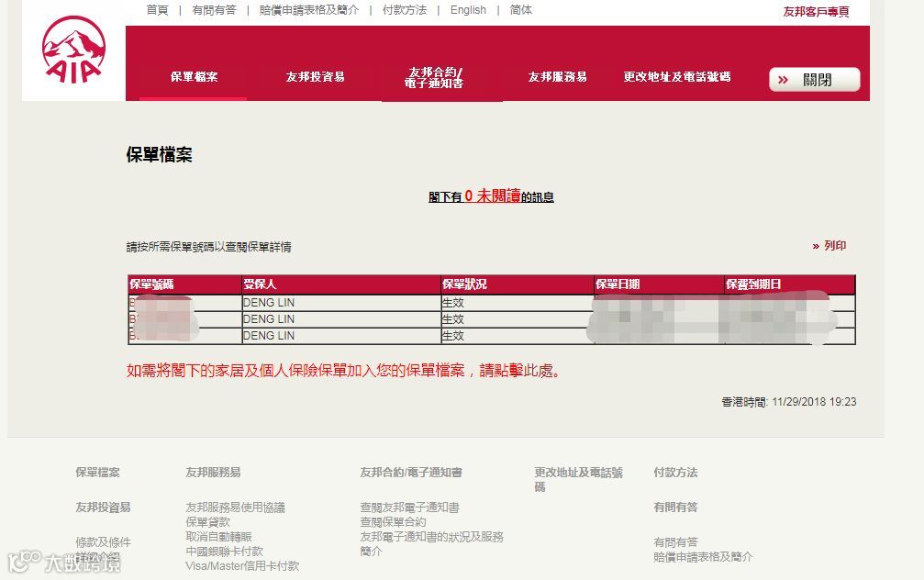
Task: Select the 友邦投資易 navigation tab
Action: (x=316, y=76)
